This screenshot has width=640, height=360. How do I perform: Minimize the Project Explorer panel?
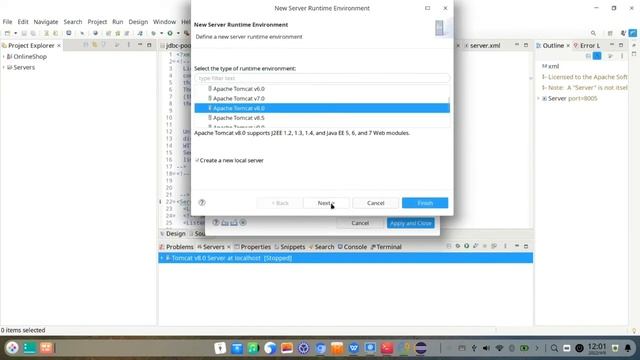140,45
